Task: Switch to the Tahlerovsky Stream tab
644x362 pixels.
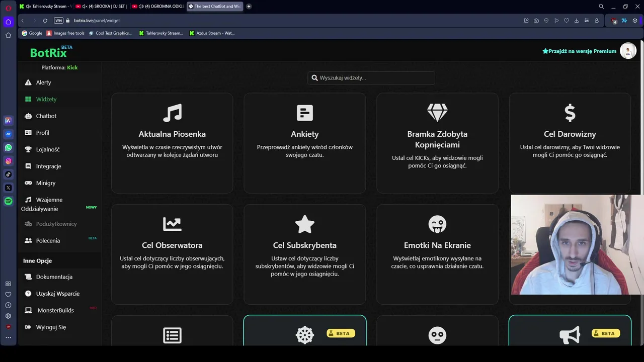Action: 45,7
